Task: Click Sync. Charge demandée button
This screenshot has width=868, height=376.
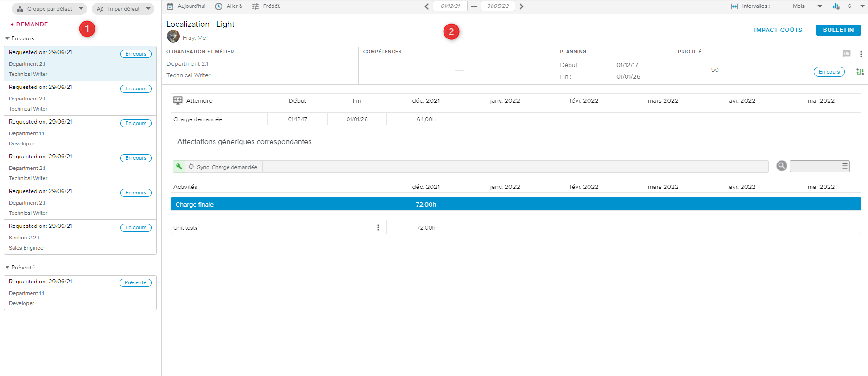Action: [x=223, y=167]
